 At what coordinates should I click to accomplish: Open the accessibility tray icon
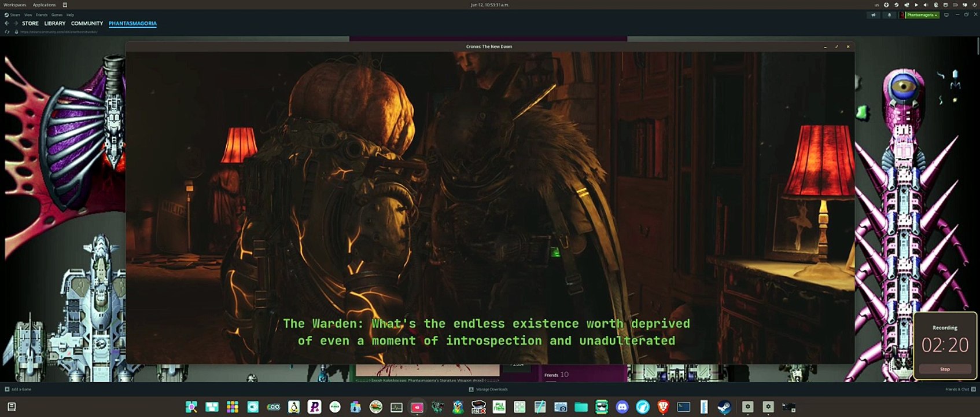coord(886,5)
